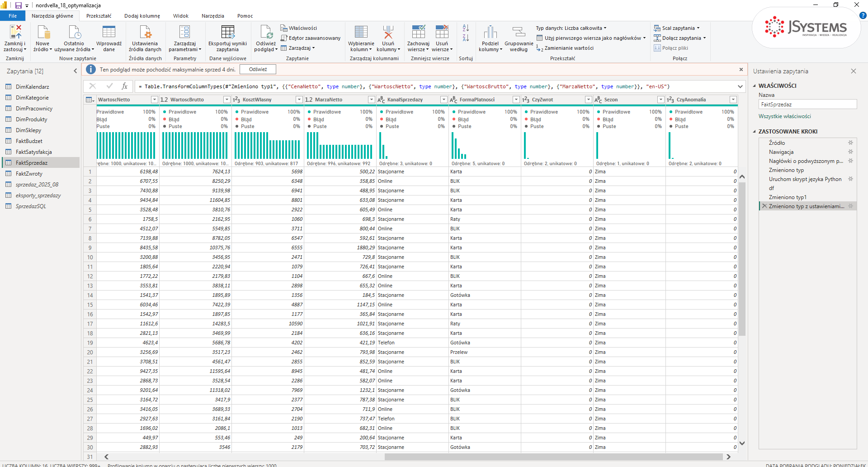Delete the Zmieniono typ z ustawieniami step

[764, 206]
